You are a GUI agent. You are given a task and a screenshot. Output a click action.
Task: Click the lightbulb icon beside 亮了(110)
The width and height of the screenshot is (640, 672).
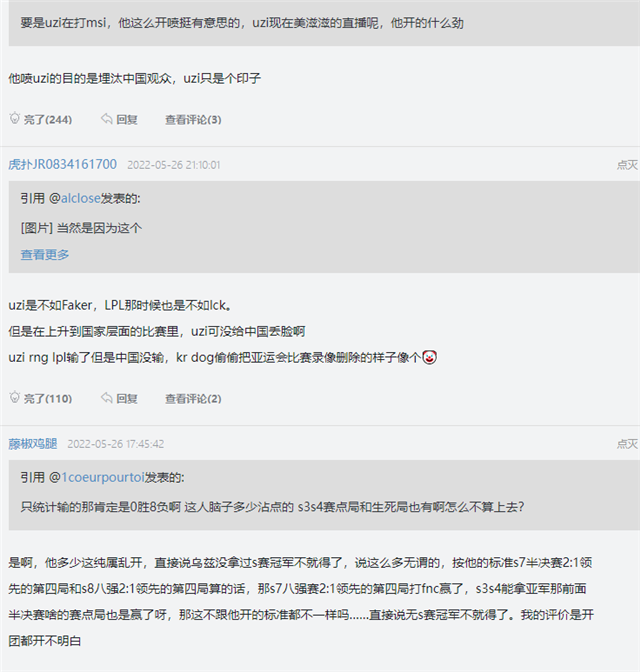(14, 398)
